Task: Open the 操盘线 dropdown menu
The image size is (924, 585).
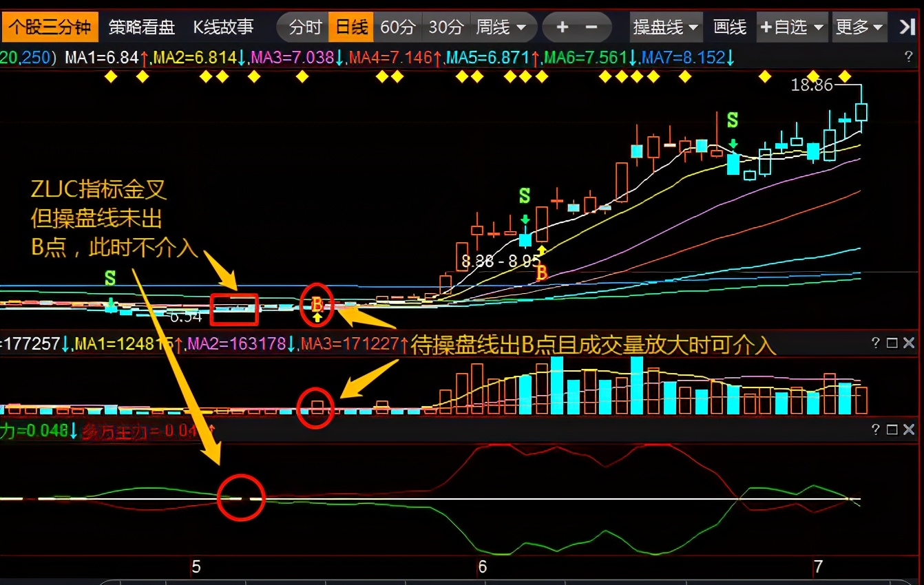Action: pyautogui.click(x=666, y=28)
